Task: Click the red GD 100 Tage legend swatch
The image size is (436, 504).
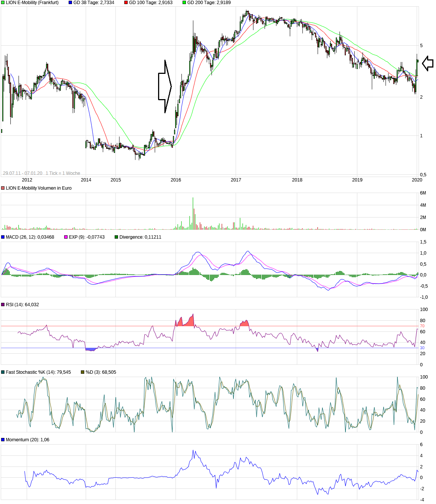Action: (126, 3)
